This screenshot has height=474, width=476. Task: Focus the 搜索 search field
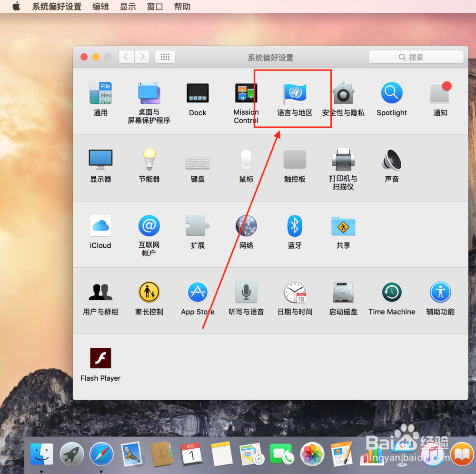click(416, 57)
